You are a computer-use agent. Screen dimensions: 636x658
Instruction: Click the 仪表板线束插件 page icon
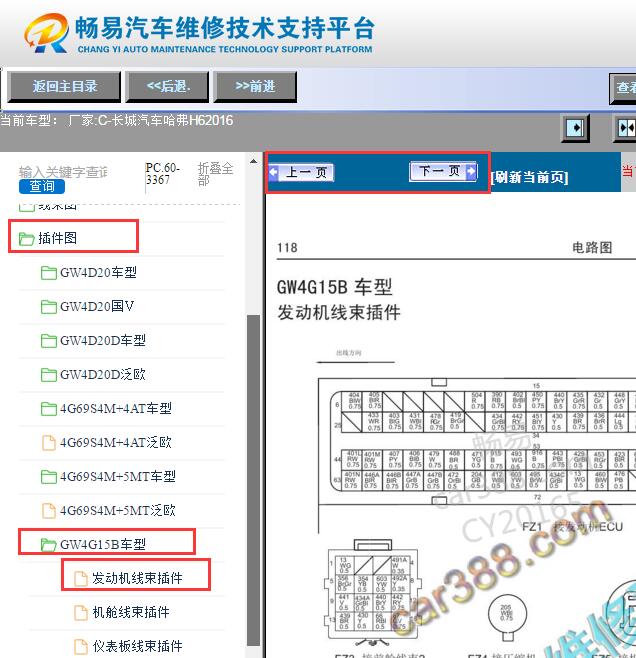[x=81, y=647]
